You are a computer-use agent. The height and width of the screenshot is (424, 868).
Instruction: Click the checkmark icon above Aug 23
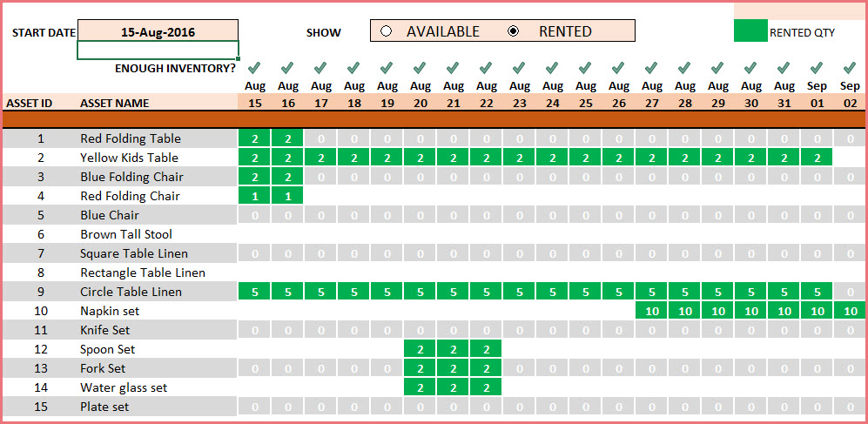tap(519, 67)
